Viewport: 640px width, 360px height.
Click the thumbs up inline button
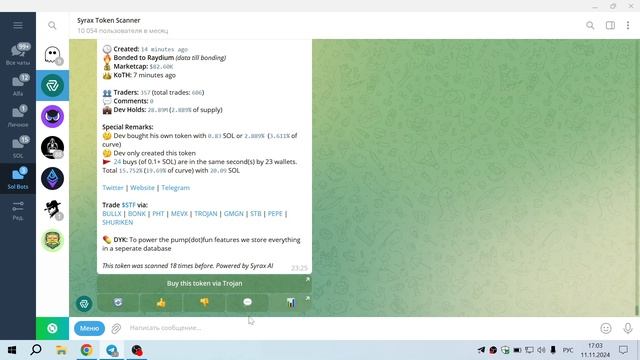pyautogui.click(x=161, y=302)
